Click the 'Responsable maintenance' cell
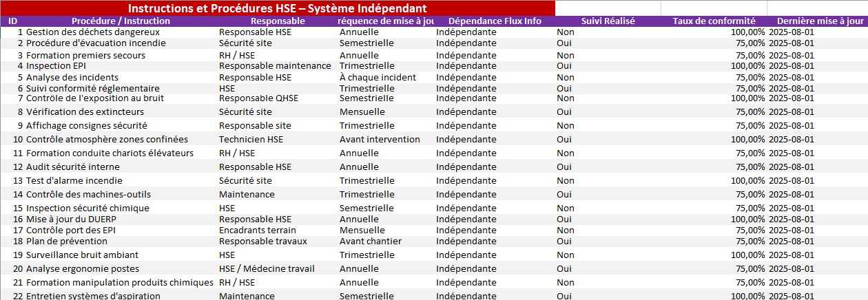This screenshot has width=868, height=300. (x=275, y=66)
